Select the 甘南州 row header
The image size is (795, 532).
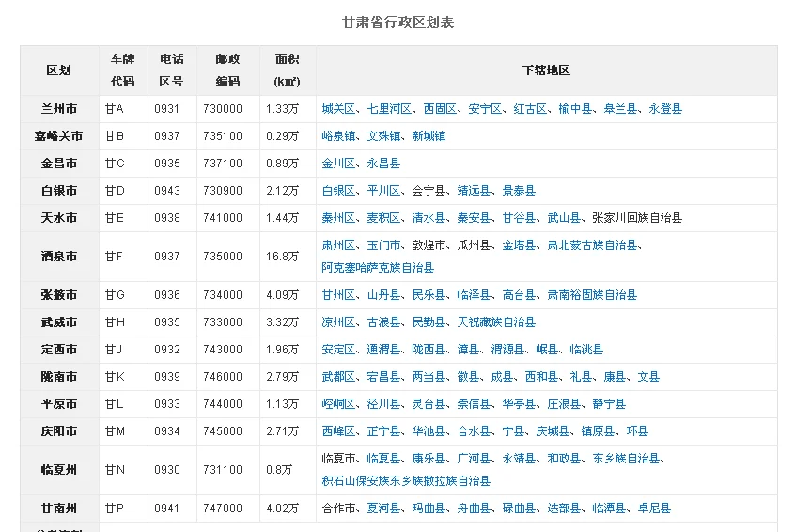pos(59,509)
